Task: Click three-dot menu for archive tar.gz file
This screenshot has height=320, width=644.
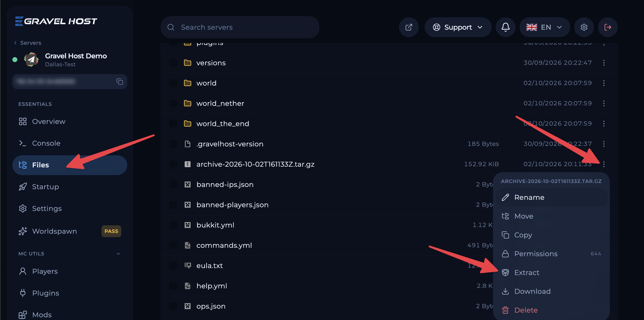Action: (x=604, y=164)
